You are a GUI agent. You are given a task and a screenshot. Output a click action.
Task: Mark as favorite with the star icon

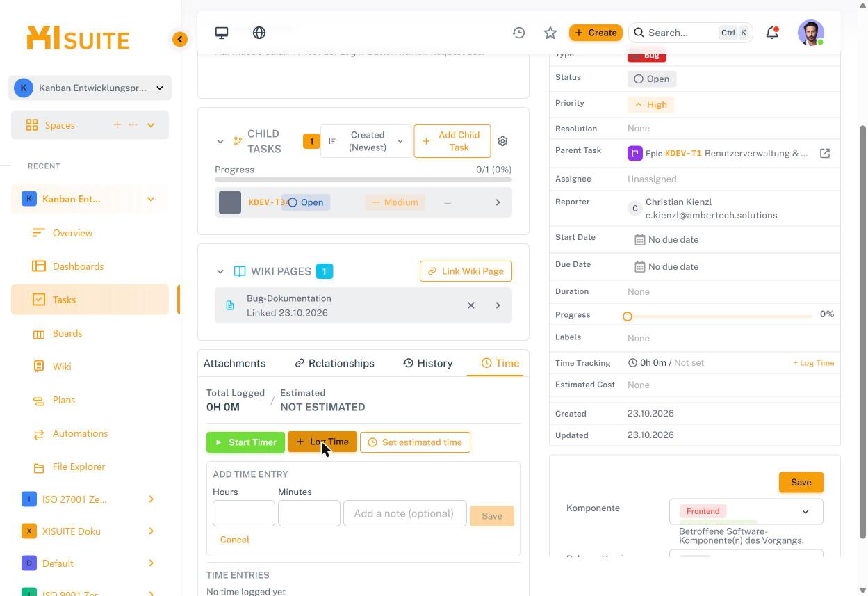[550, 33]
